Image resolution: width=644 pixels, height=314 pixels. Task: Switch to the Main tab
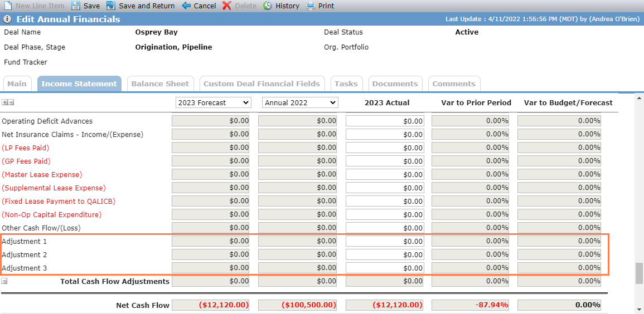click(17, 84)
